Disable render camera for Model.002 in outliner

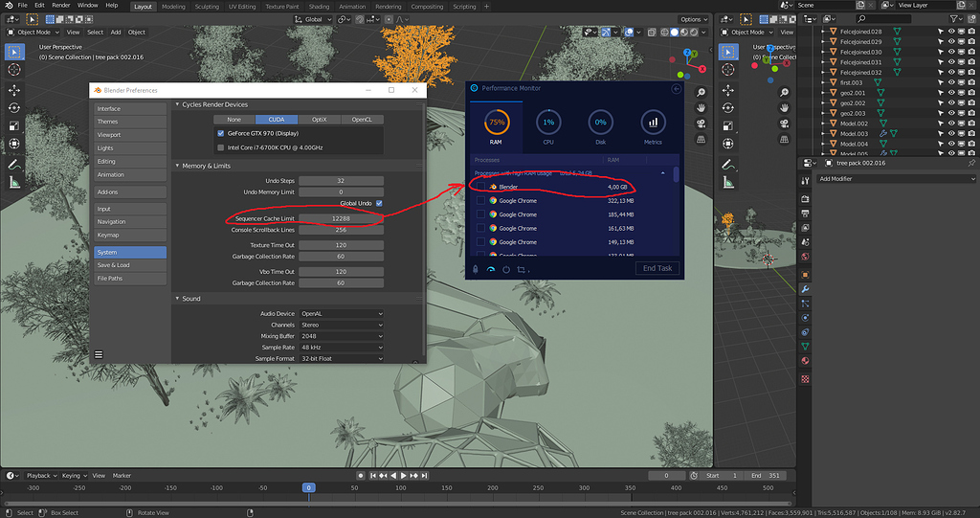coord(971,124)
